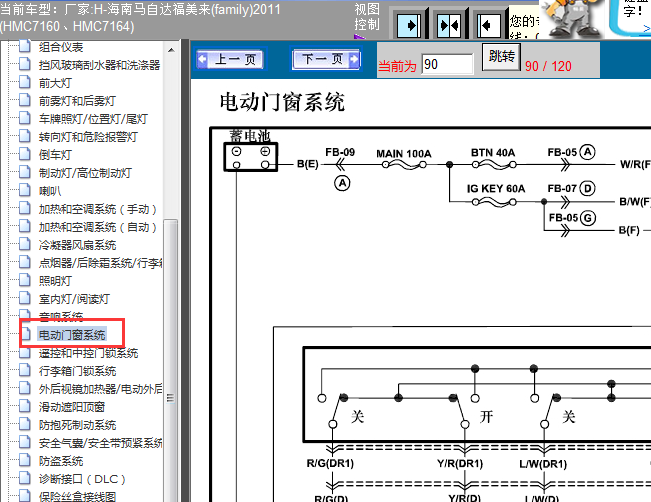Viewport: 651px width, 502px height.
Task: Click the left-arrow view control icon
Action: [x=489, y=26]
